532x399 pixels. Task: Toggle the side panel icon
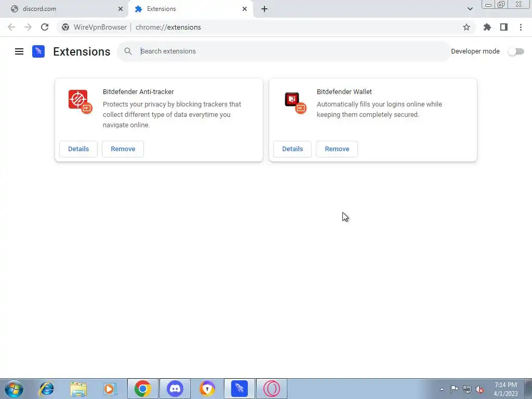click(x=504, y=27)
